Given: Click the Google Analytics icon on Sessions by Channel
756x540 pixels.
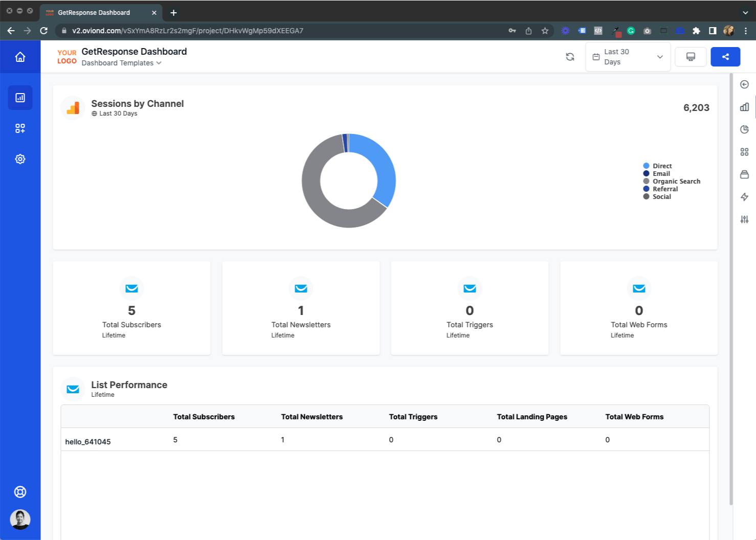Looking at the screenshot, I should click(72, 108).
